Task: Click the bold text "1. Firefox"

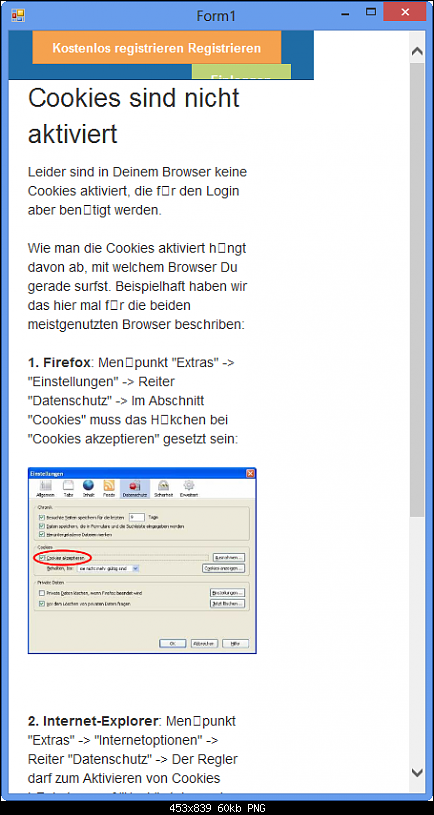Action: click(60, 362)
